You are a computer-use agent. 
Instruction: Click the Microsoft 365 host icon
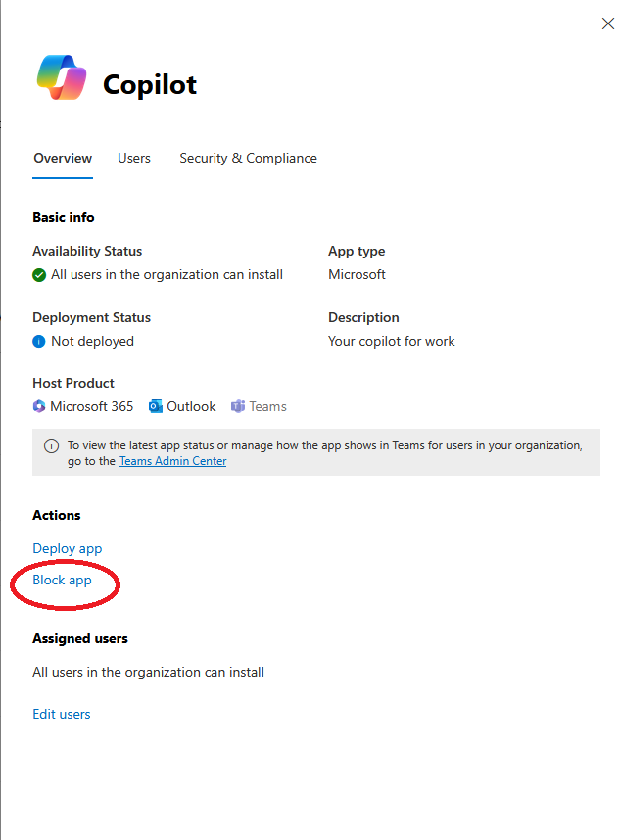(x=39, y=406)
